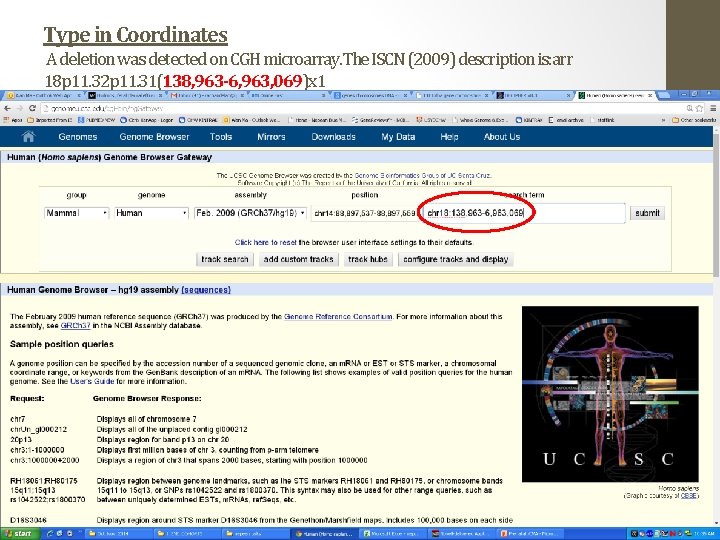Expand the assembly dropdown Feb. 2009 GRCh37/hg19

pyautogui.click(x=250, y=213)
